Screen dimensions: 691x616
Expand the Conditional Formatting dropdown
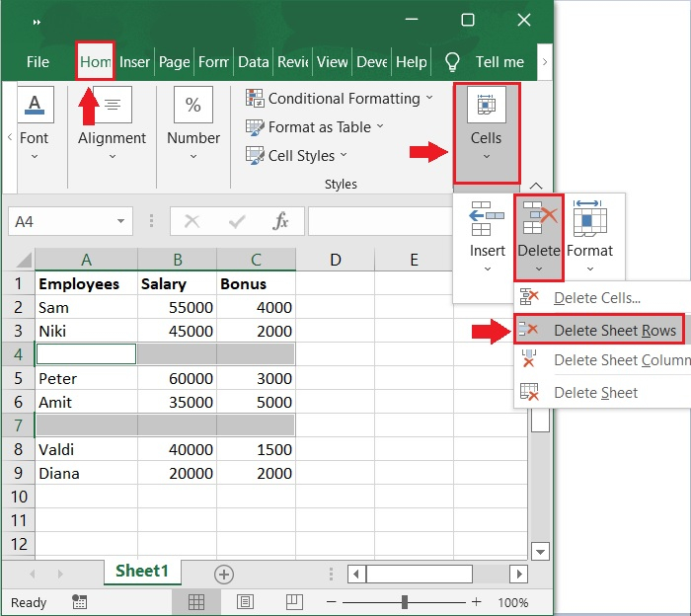(x=429, y=98)
